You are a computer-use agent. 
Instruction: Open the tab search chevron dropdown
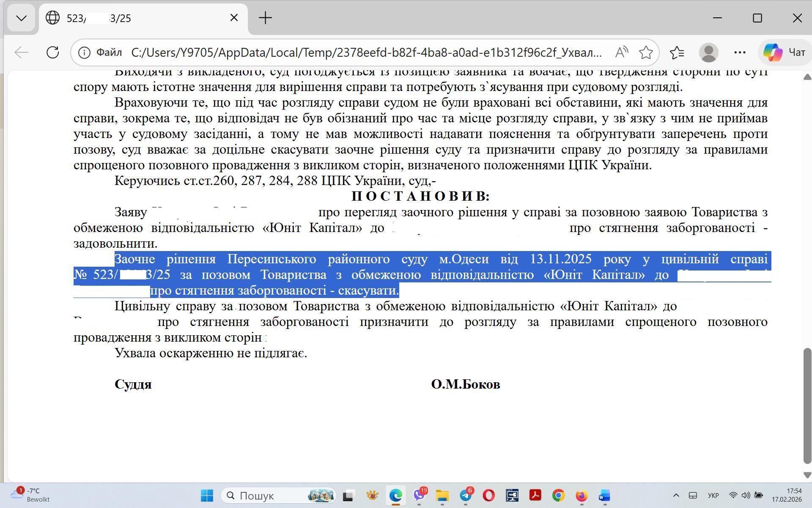click(x=21, y=18)
